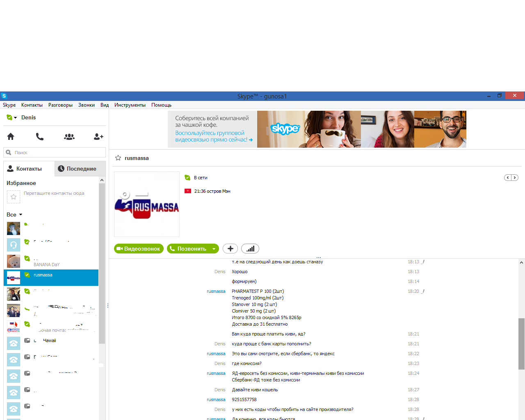This screenshot has height=420, width=525.
Task: Click the rusmassa В сети status icon
Action: point(187,178)
